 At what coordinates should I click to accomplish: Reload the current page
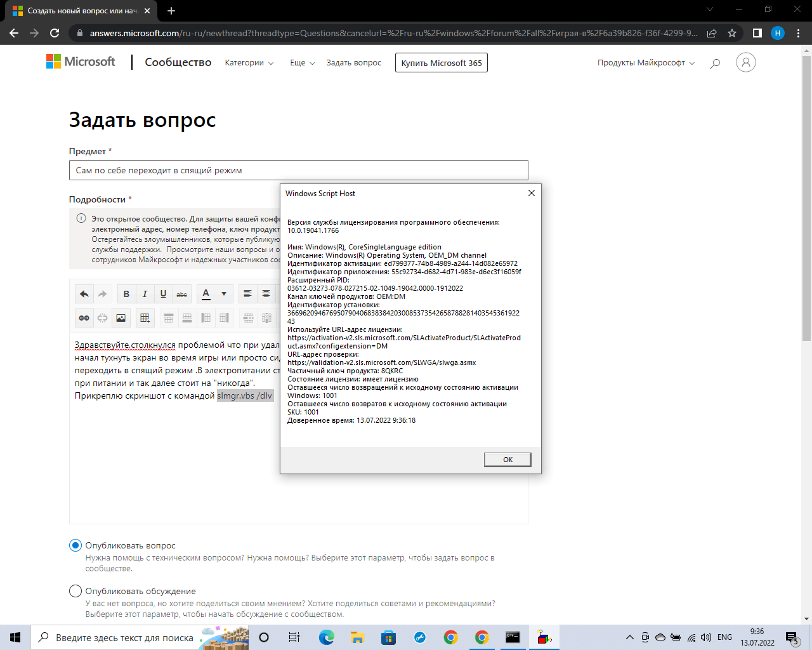click(x=55, y=33)
